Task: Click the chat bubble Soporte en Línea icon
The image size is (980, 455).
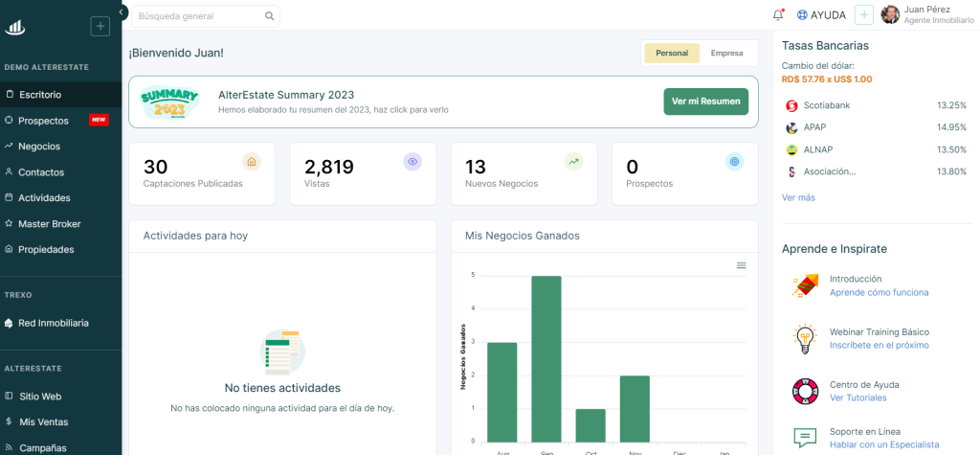Action: click(805, 438)
